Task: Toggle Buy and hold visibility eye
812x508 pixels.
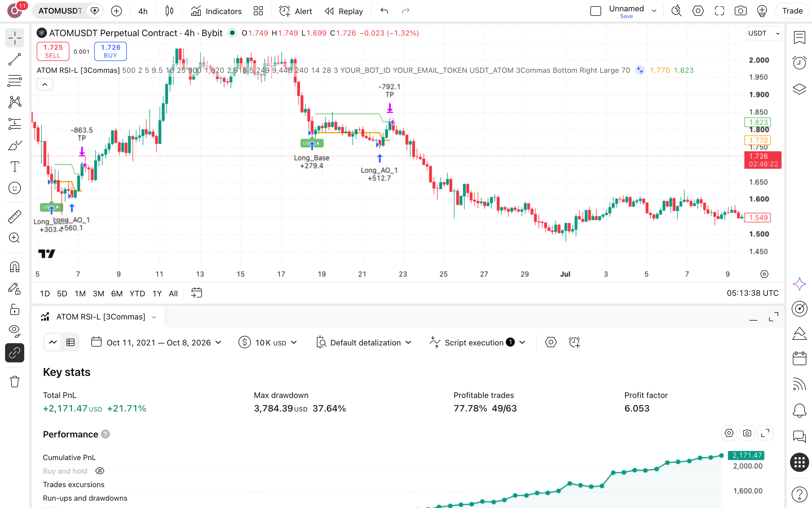Action: [100, 471]
